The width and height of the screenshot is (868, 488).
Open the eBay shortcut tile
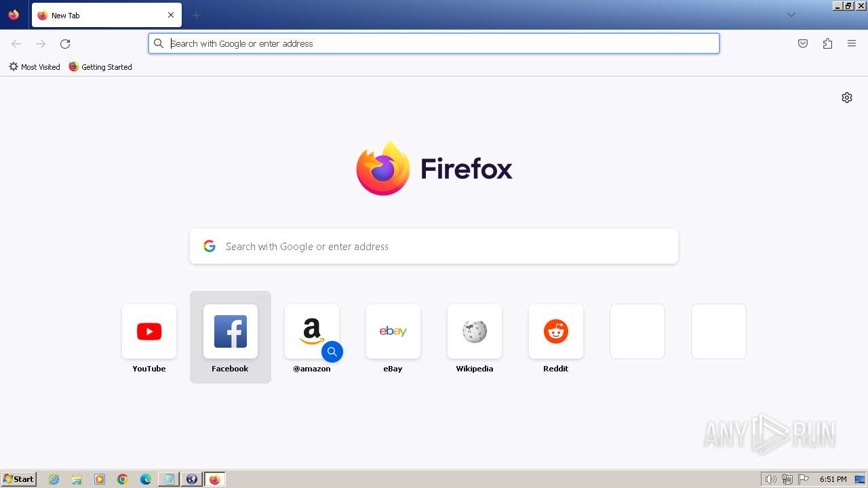[393, 331]
